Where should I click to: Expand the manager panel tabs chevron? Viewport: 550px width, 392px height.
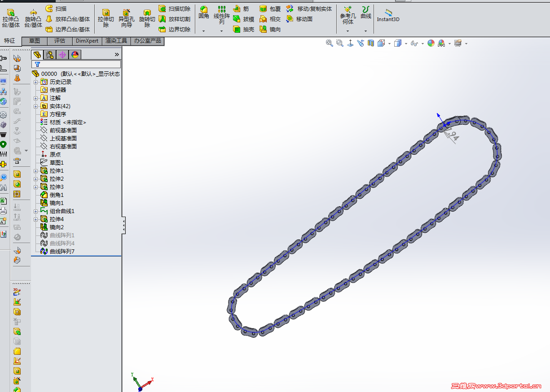(117, 54)
